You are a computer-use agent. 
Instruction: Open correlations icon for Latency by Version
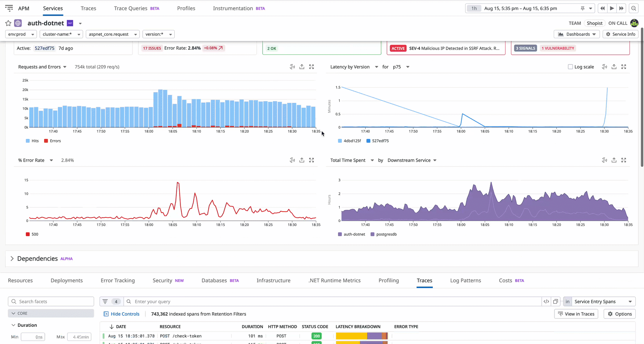tap(604, 67)
